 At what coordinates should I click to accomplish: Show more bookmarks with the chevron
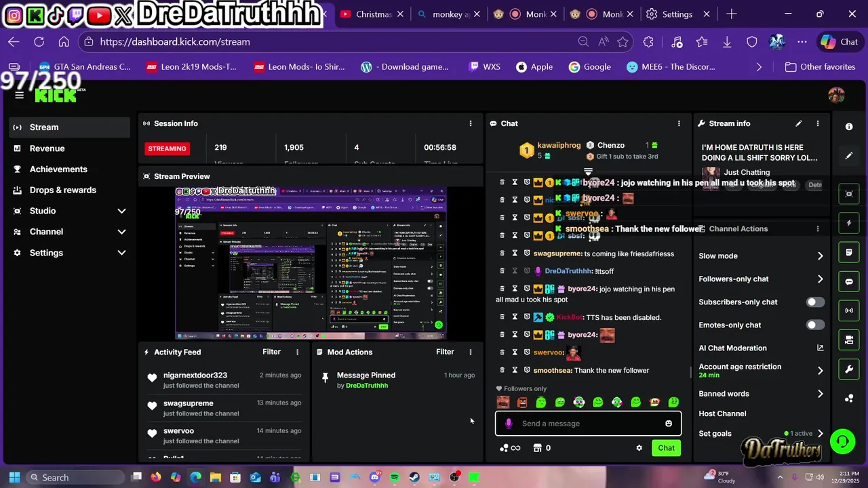[759, 67]
